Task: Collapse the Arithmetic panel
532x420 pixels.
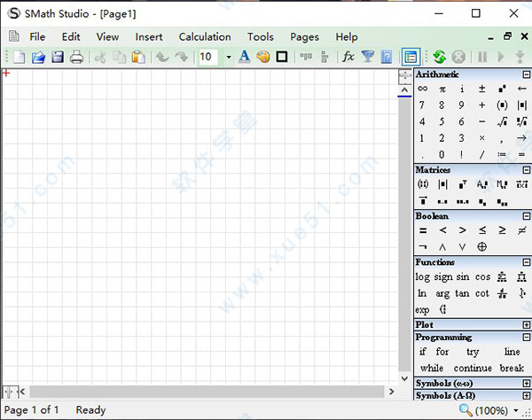Action: coord(526,74)
